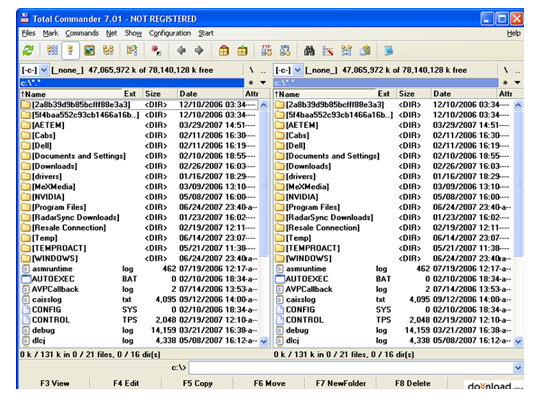Click the AUTOEXEC file icon in left panel

coord(26,279)
